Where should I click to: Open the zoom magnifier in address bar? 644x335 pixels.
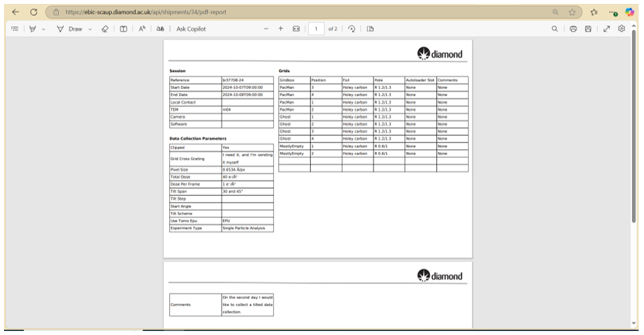click(555, 12)
